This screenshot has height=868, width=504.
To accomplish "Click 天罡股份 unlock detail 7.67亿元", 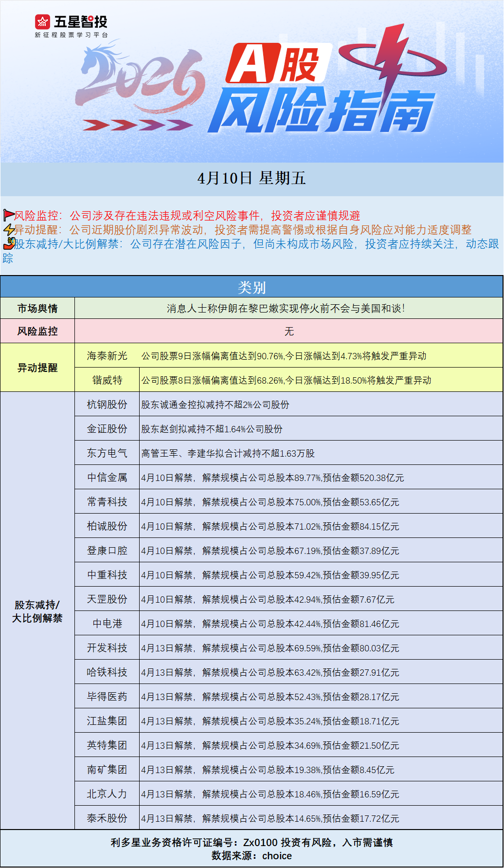I will 268,599.
